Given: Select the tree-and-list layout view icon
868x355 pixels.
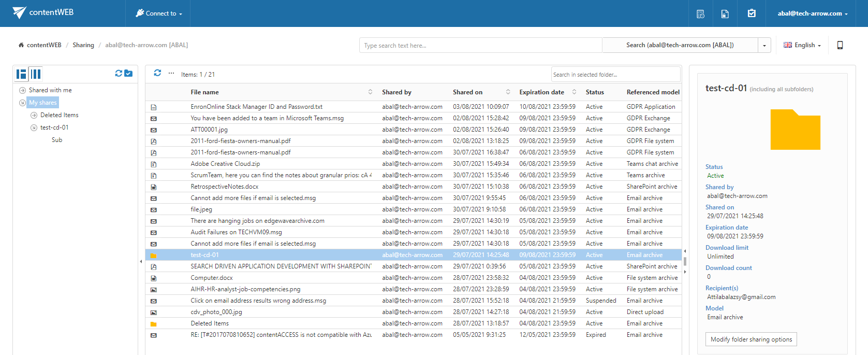Looking at the screenshot, I should click(x=21, y=74).
